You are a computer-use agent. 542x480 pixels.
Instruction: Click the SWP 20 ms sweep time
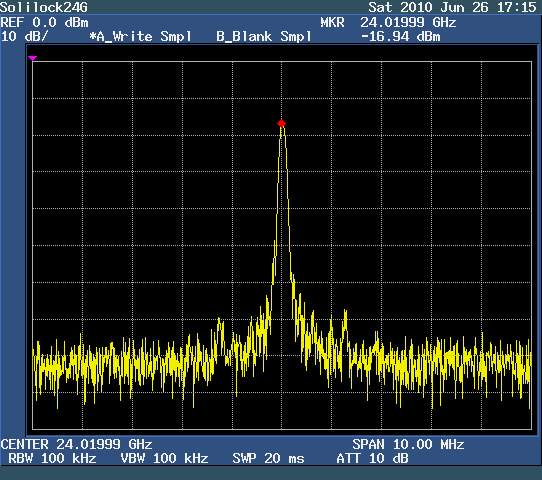pos(269,459)
